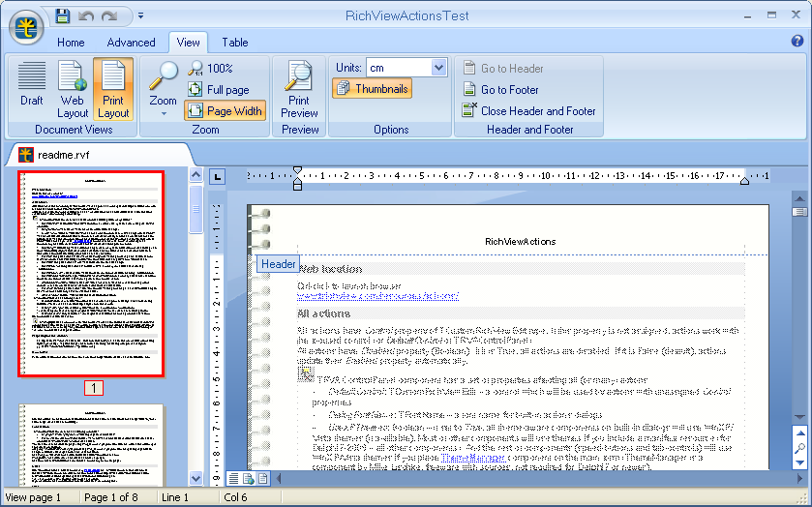Viewport: 812px width, 507px height.
Task: Click horizontal scrollbar left arrow
Action: tap(279, 479)
